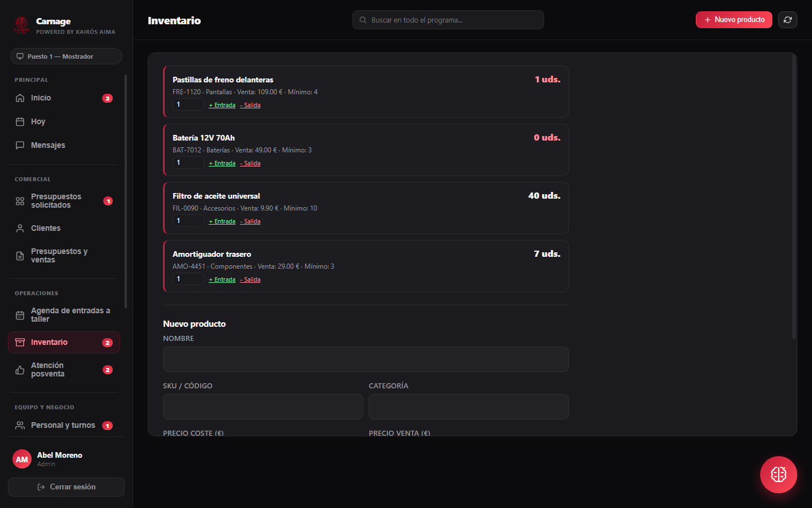Go to Clientes section

64,228
